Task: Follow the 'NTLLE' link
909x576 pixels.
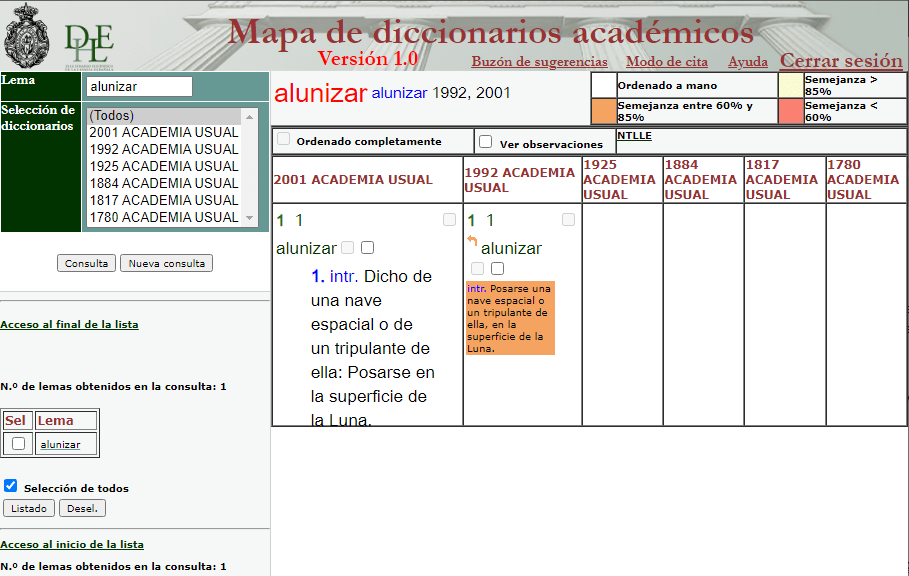Action: click(632, 135)
